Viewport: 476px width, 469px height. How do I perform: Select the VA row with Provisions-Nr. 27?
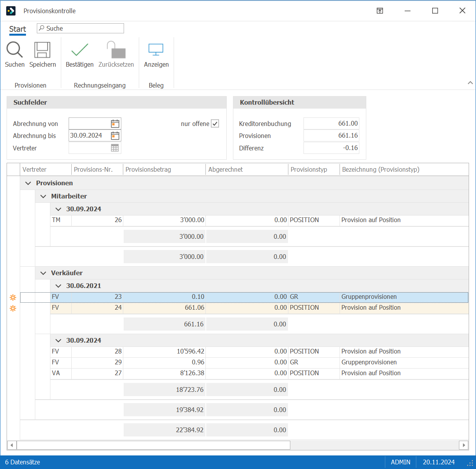pyautogui.click(x=259, y=373)
